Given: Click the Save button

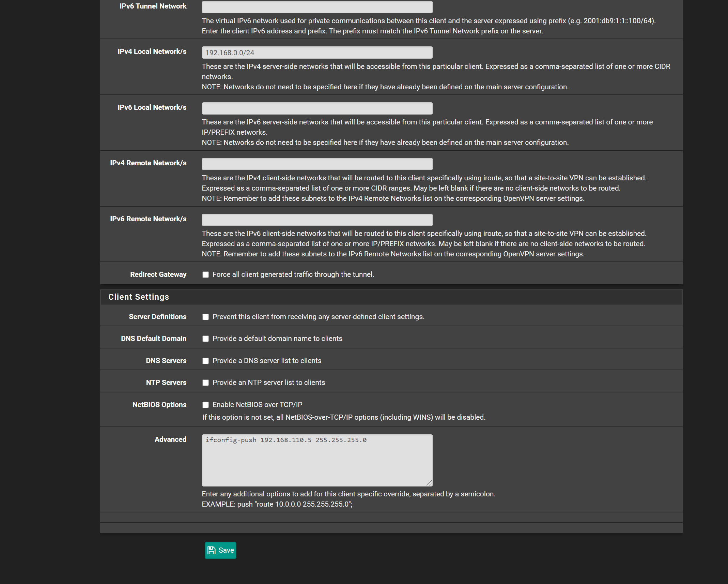Looking at the screenshot, I should (220, 550).
